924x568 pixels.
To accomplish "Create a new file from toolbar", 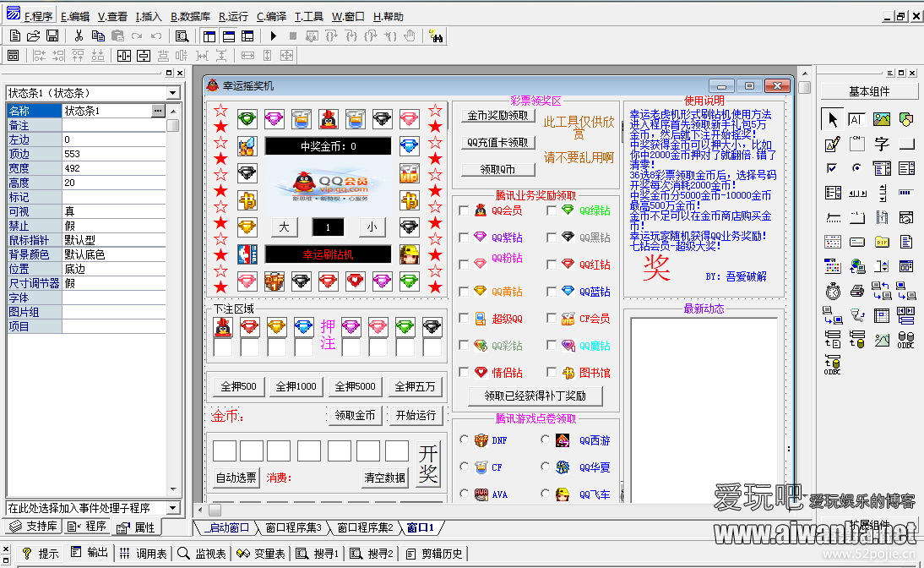I will (x=15, y=36).
